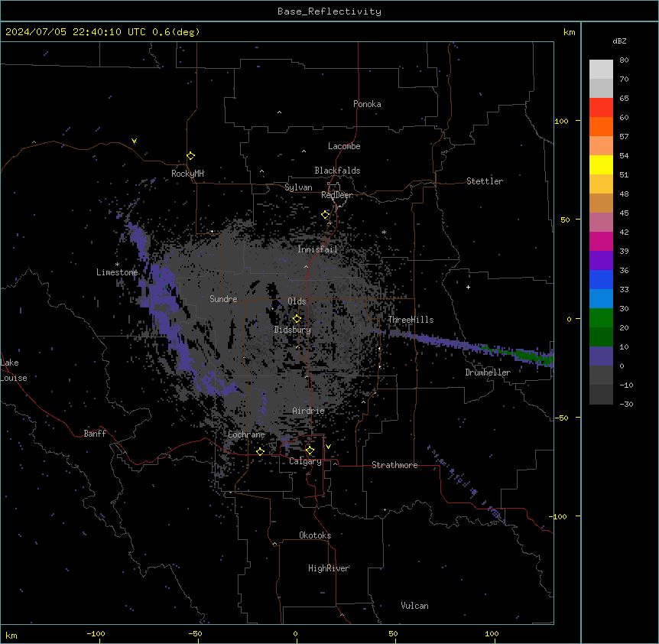
Task: Click the Lake Louise label
Action: tap(14, 370)
